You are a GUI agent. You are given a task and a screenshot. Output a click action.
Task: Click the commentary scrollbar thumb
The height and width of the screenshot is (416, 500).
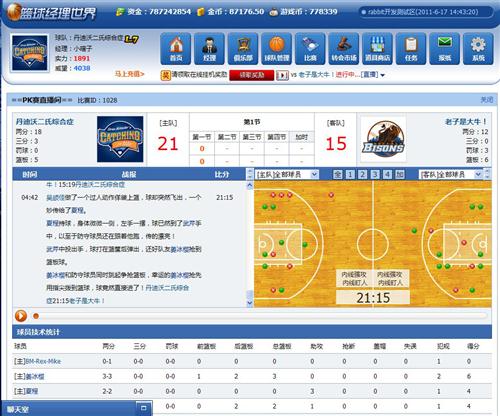[250, 294]
